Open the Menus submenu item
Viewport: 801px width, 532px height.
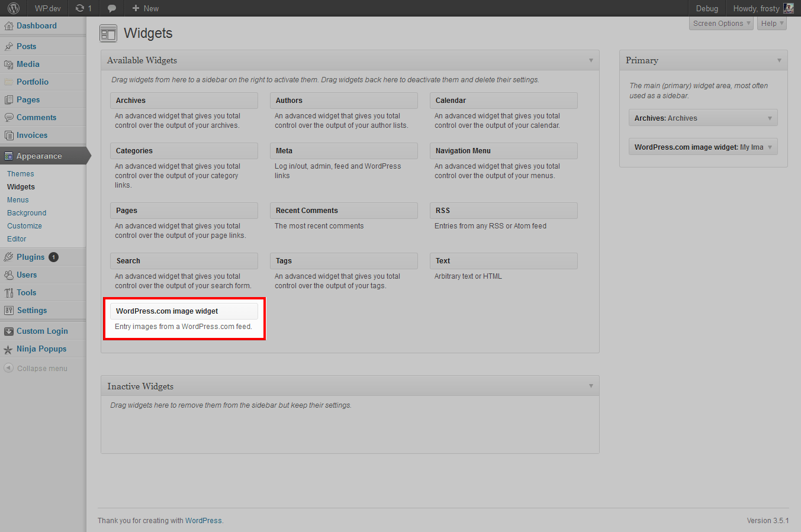(18, 200)
